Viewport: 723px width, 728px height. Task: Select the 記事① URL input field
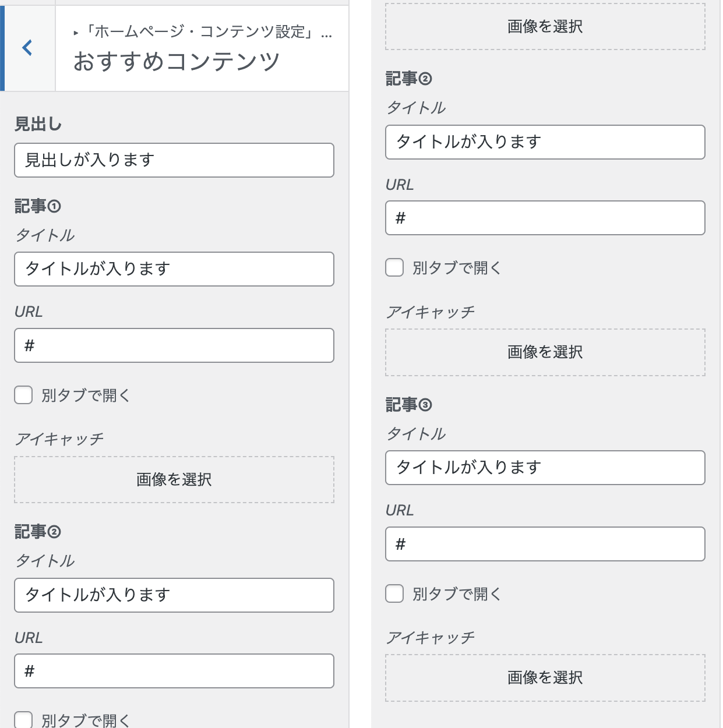174,345
